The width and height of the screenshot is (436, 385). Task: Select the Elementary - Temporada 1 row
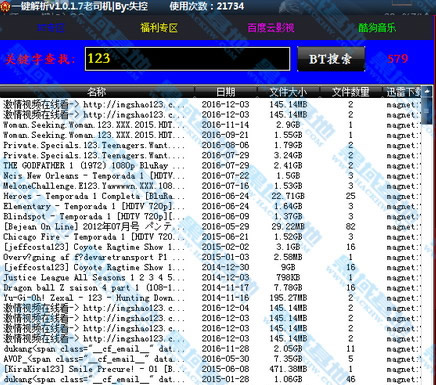211,206
